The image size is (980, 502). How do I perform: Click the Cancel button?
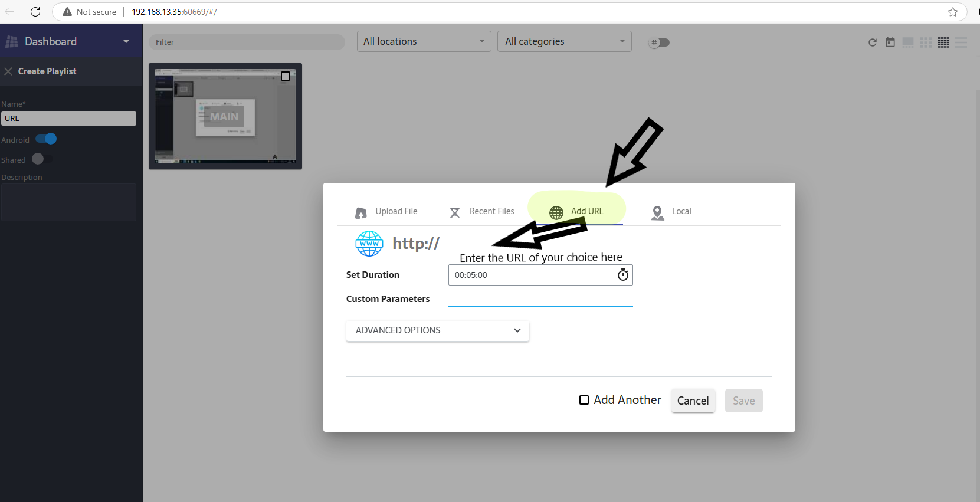point(693,401)
